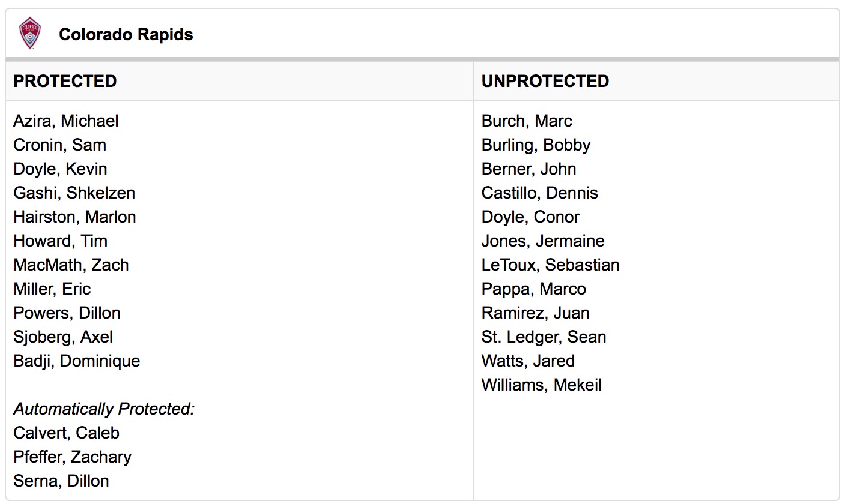Click the Colorado Rapids crest logo
The width and height of the screenshot is (848, 504).
pos(29,33)
